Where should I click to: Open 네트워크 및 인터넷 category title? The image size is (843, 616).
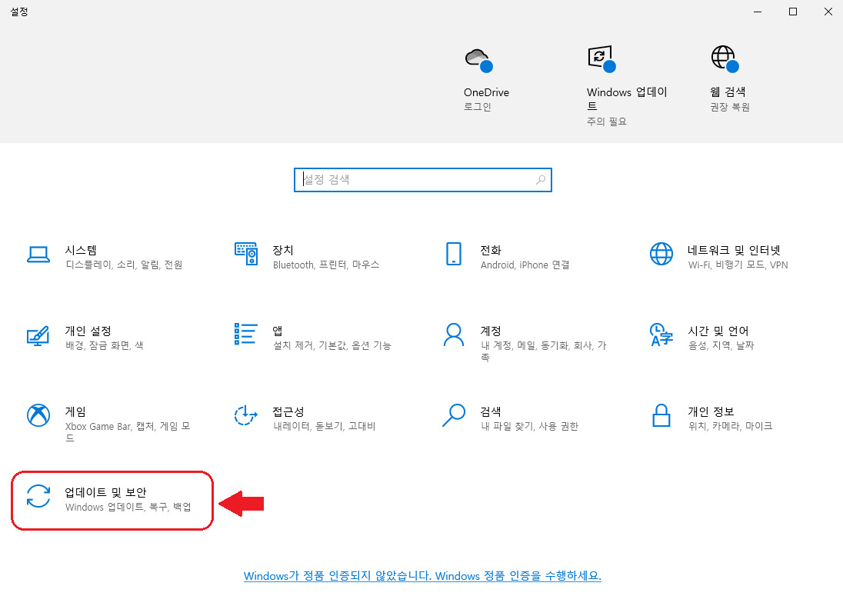click(734, 250)
